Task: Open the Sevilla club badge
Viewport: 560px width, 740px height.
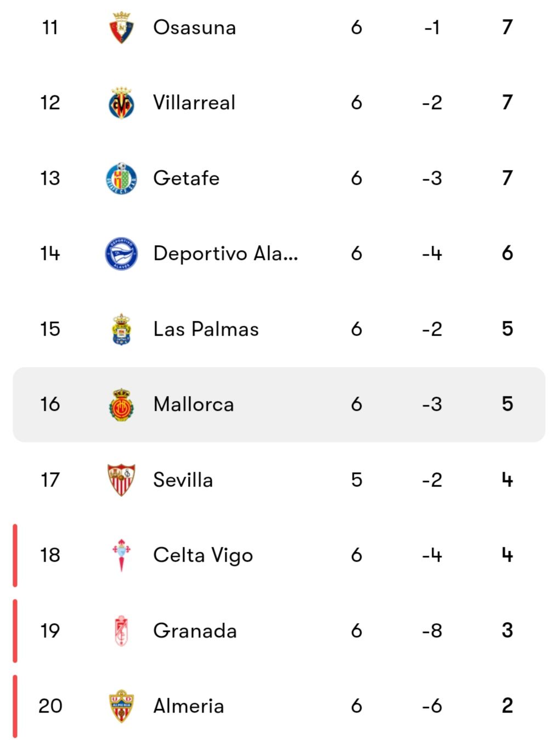Action: (121, 480)
